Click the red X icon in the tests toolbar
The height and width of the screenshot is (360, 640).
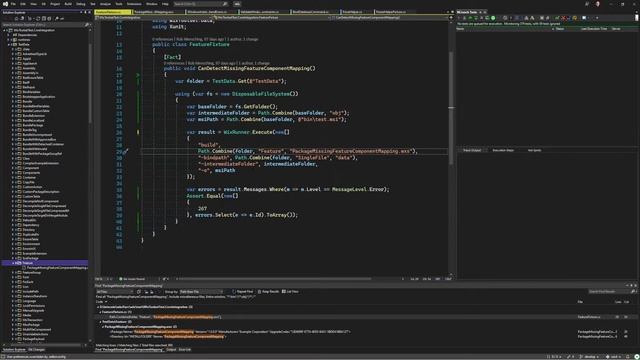tap(563, 18)
